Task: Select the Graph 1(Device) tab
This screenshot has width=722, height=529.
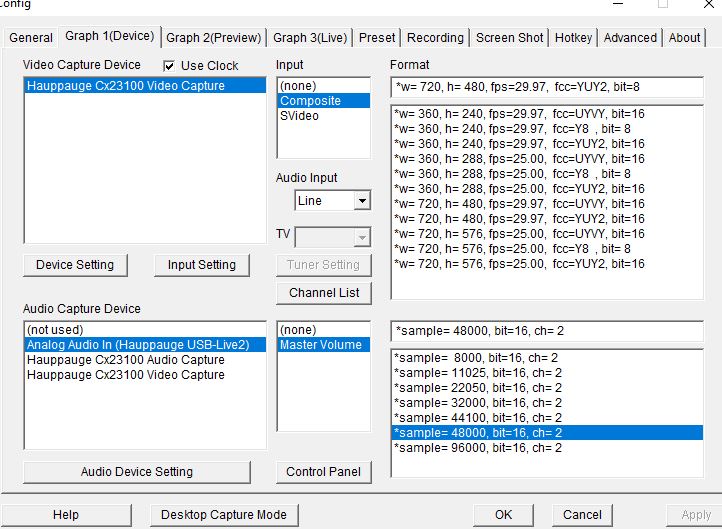Action: (110, 35)
